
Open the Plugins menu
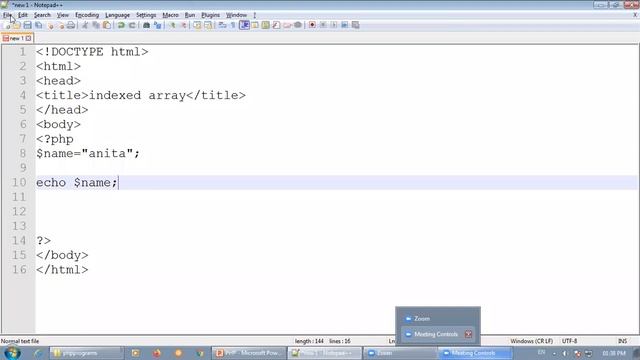pyautogui.click(x=210, y=15)
